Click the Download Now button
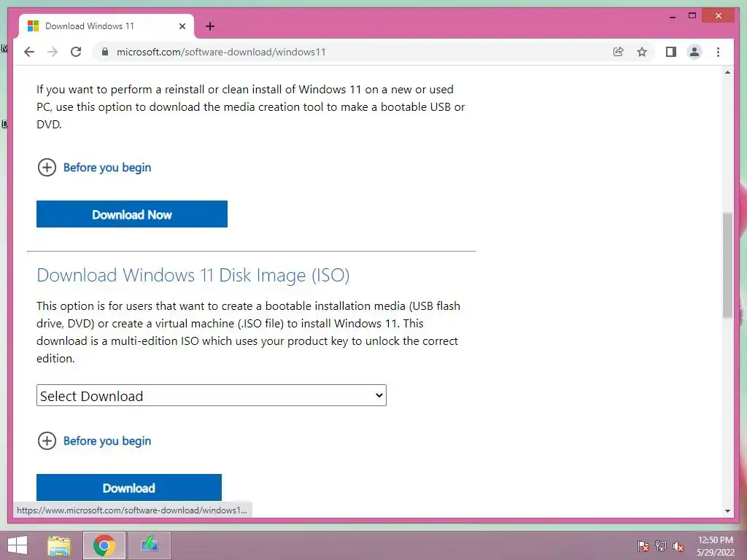747x560 pixels. pos(132,214)
